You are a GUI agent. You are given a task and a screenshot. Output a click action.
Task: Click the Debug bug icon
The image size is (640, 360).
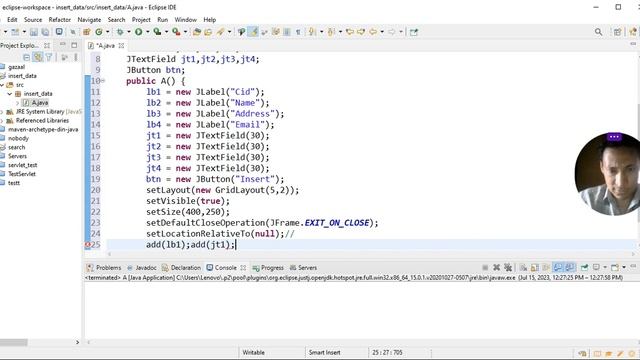120,32
